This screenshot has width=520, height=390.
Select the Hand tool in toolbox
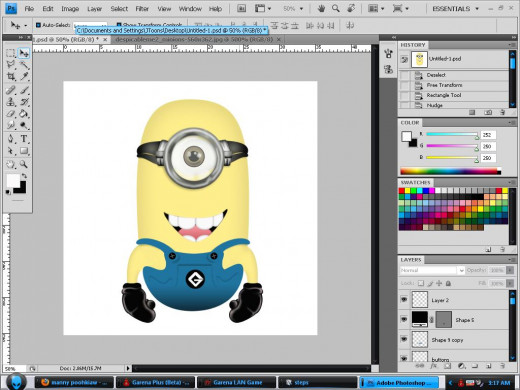pos(11,164)
